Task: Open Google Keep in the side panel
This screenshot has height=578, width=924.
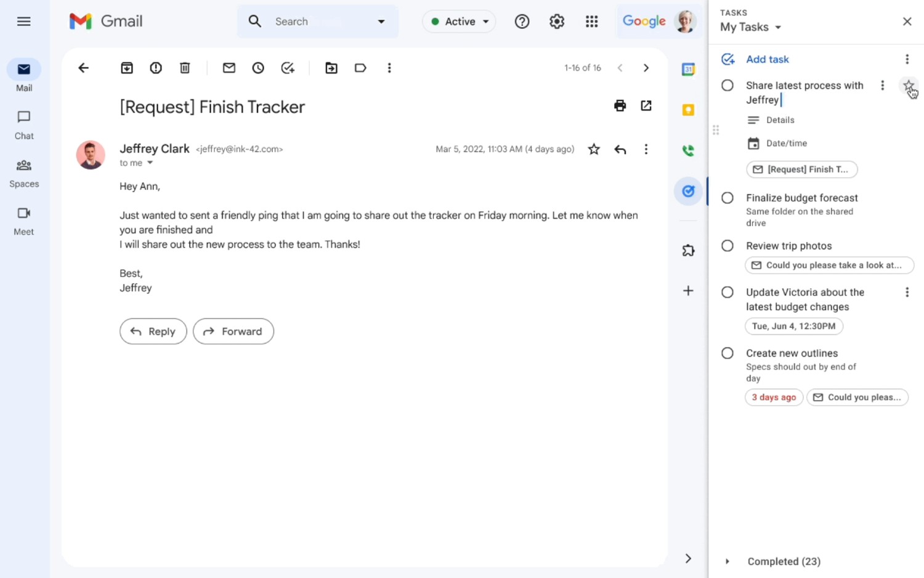Action: (688, 110)
